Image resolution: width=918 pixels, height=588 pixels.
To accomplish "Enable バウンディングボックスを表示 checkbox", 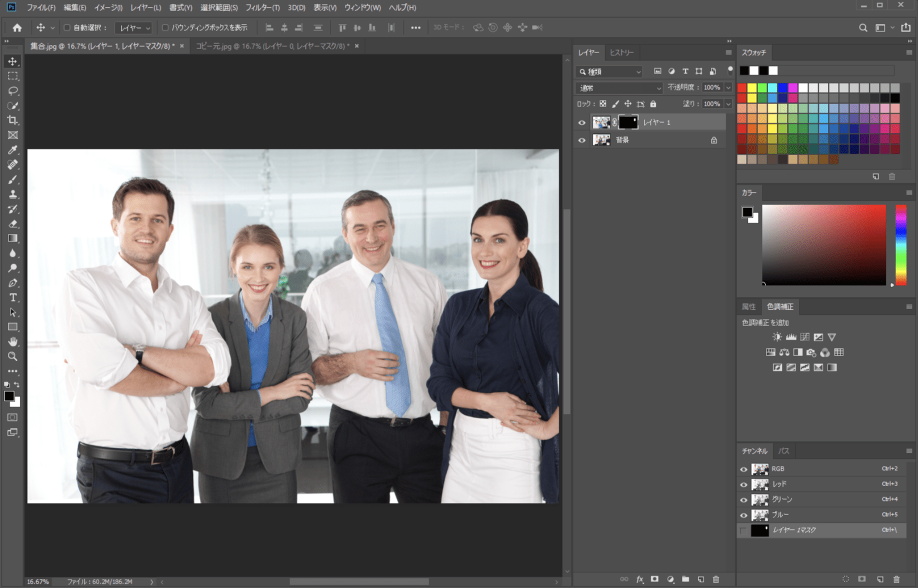I will 165,27.
